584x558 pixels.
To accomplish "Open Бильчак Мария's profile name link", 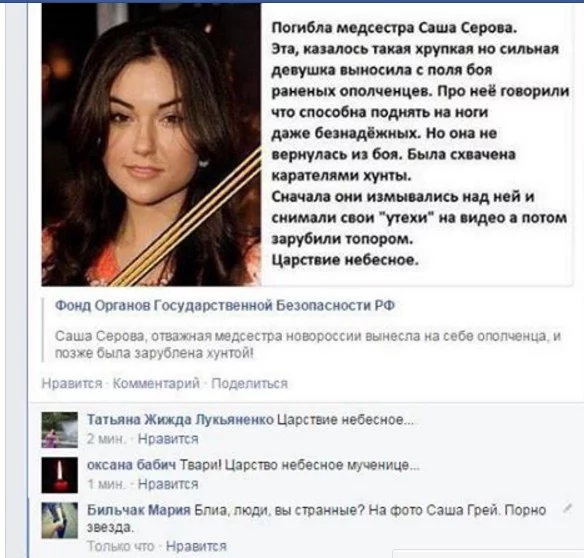I will [139, 510].
